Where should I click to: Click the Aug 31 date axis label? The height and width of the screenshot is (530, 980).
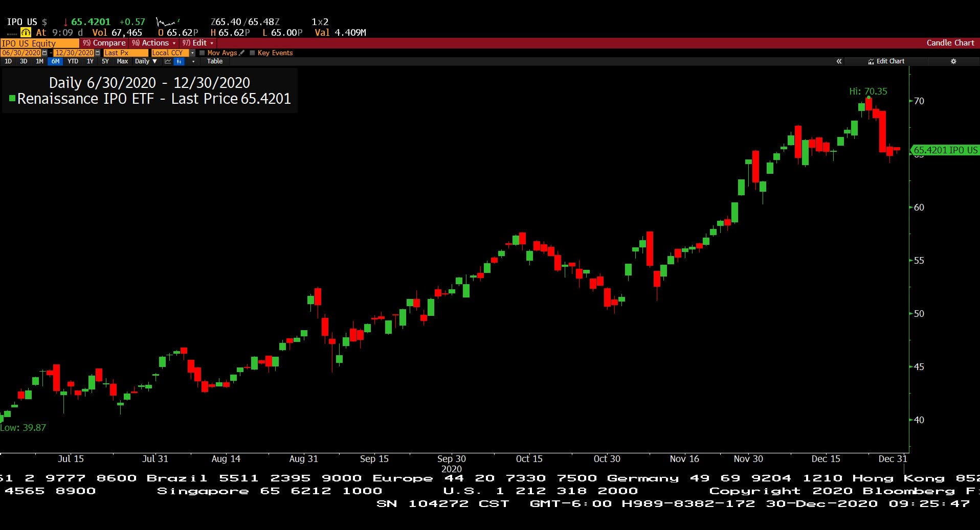click(303, 459)
